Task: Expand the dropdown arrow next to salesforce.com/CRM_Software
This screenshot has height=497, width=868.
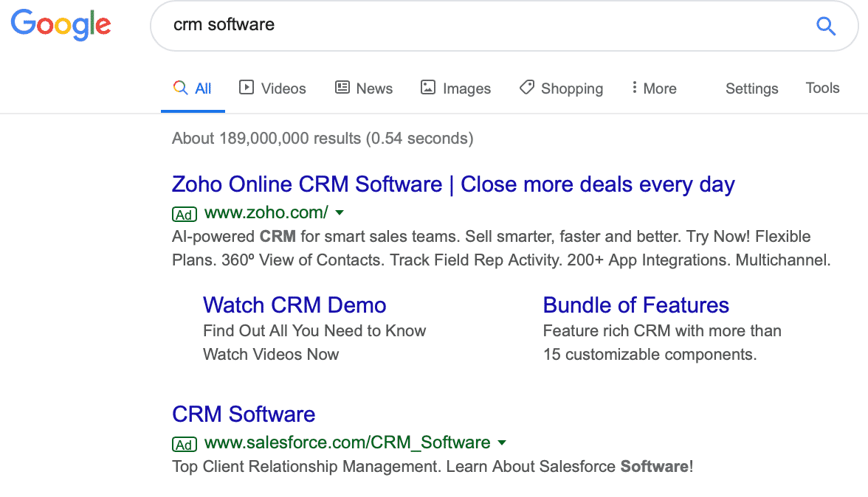Action: (x=502, y=443)
